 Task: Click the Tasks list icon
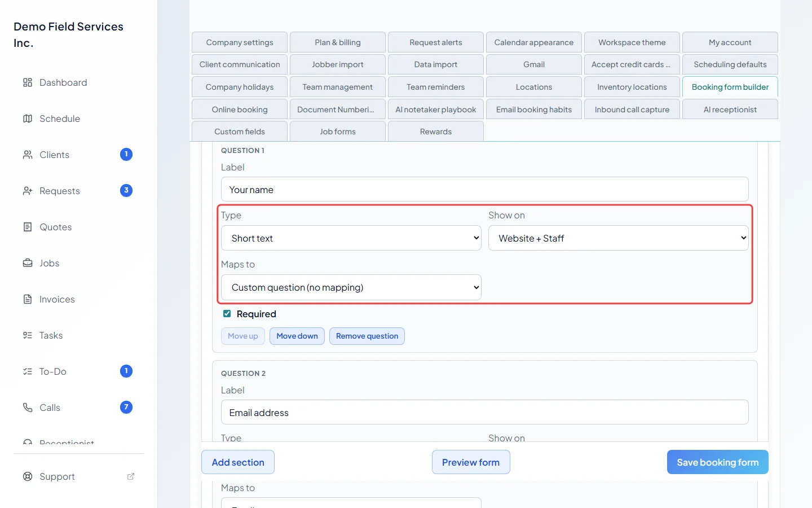tap(28, 335)
